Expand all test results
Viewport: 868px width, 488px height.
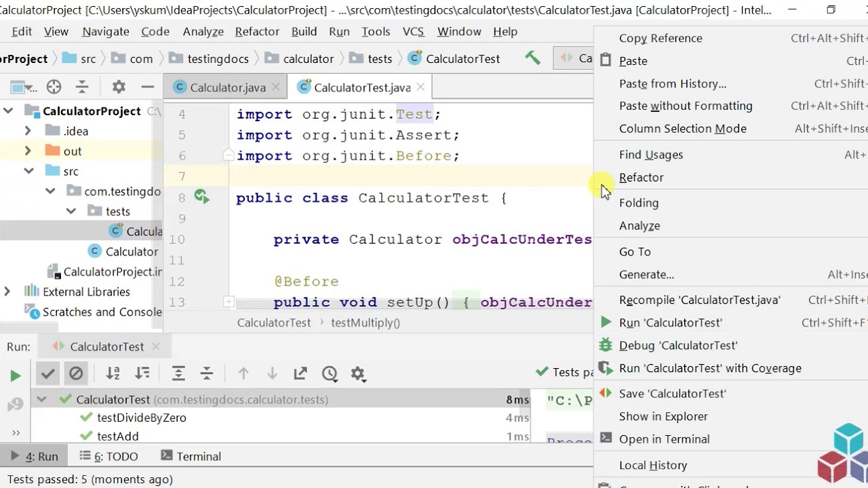tap(178, 373)
